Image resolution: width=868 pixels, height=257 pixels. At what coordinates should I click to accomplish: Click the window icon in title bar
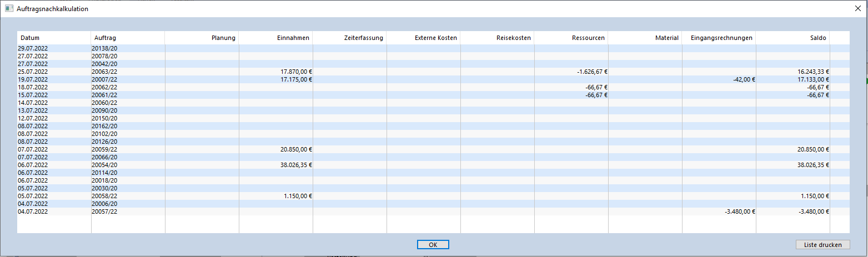click(x=9, y=9)
